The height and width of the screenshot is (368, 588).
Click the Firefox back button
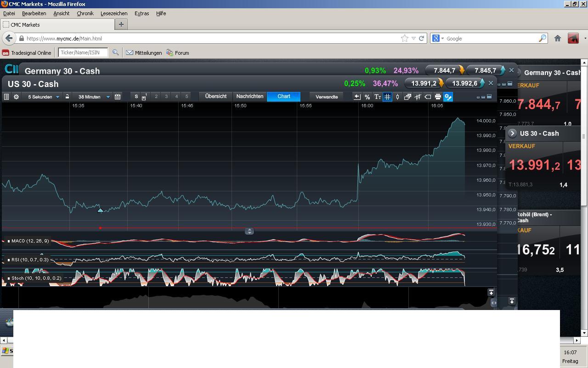[x=9, y=38]
